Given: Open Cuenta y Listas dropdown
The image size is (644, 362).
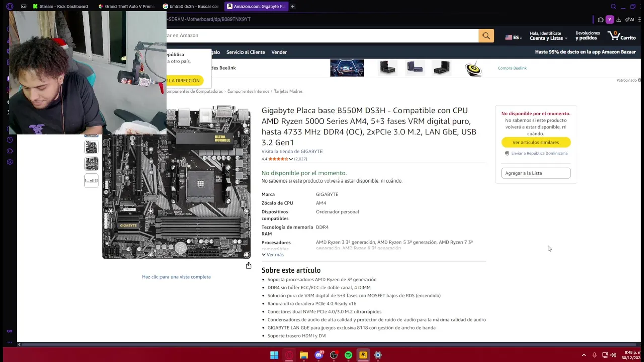Looking at the screenshot, I should click(548, 36).
